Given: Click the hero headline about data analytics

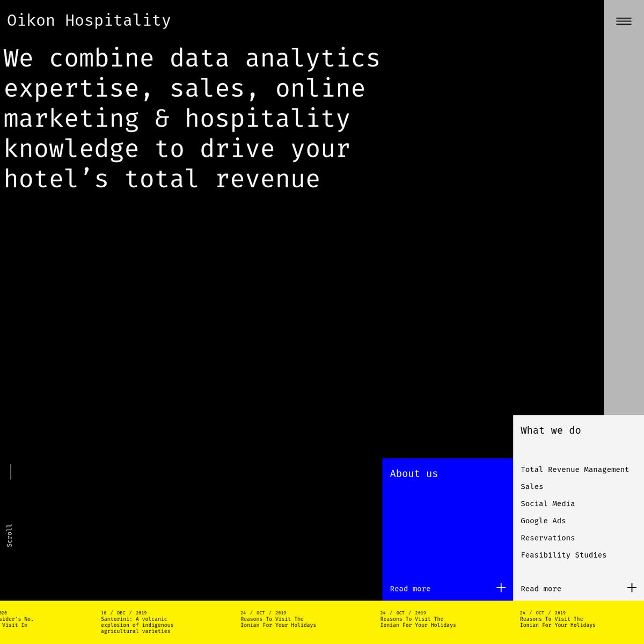Looking at the screenshot, I should click(192, 119).
